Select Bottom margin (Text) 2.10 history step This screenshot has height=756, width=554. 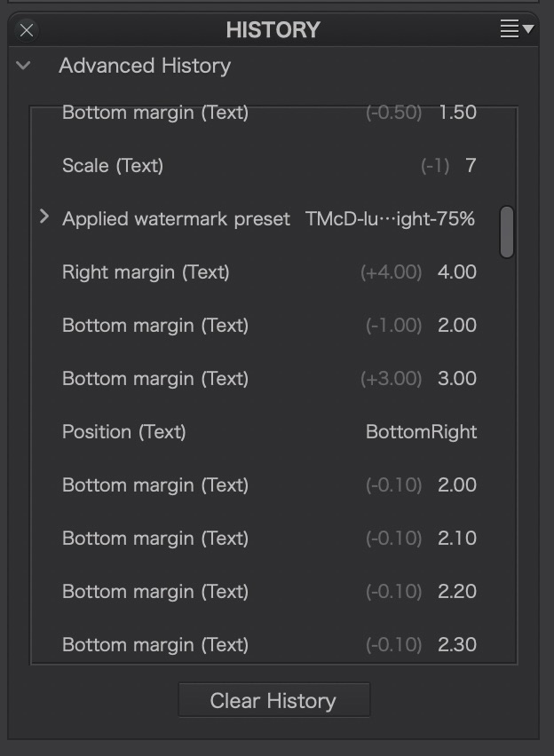click(x=155, y=539)
